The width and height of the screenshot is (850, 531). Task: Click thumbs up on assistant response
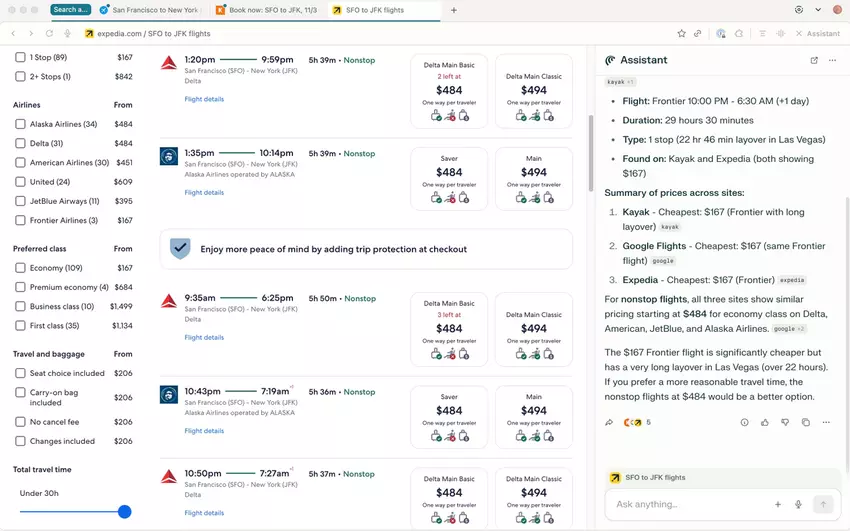pos(765,423)
